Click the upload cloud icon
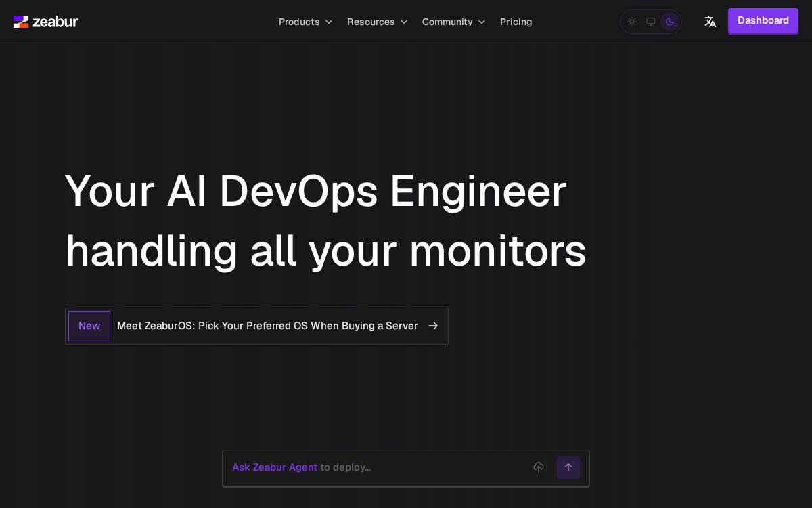Screen dimensions: 812x508 pos(539,467)
